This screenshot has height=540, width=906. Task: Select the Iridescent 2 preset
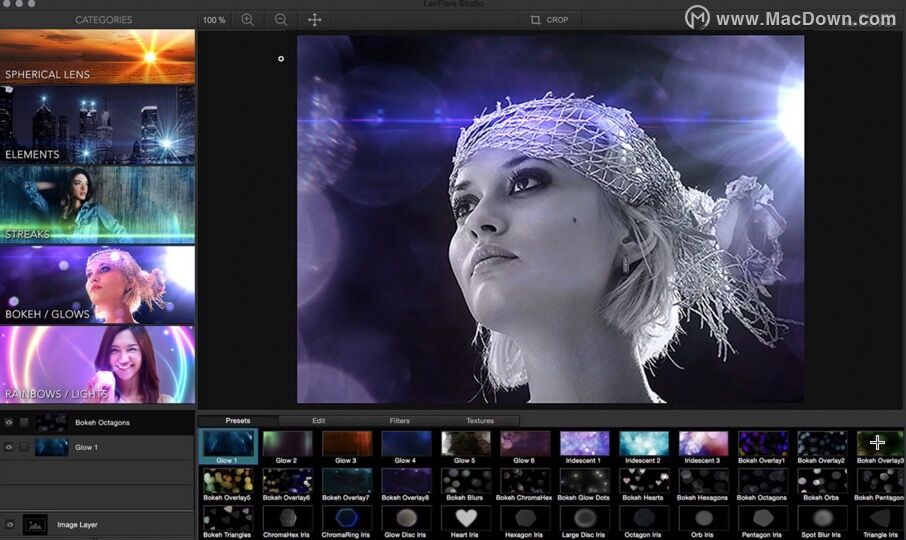coord(644,447)
